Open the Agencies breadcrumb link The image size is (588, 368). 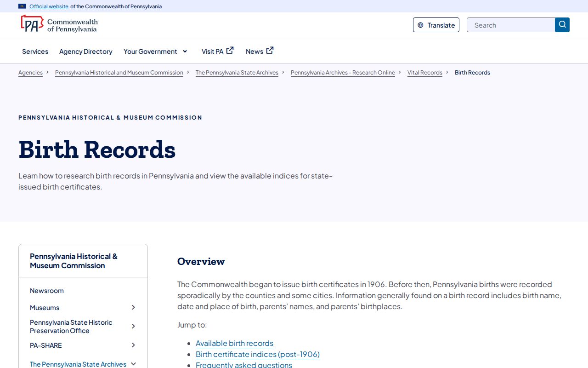pyautogui.click(x=30, y=73)
